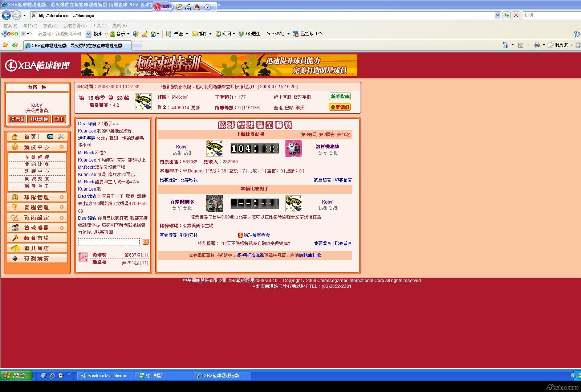Send the chat message with arrow icon

145,242
